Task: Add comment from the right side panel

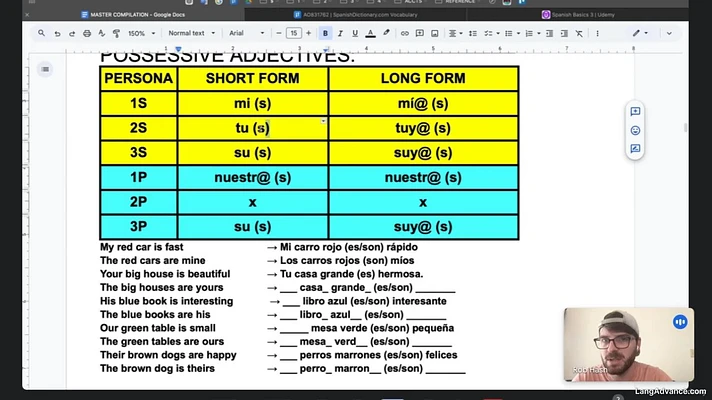Action: point(635,112)
